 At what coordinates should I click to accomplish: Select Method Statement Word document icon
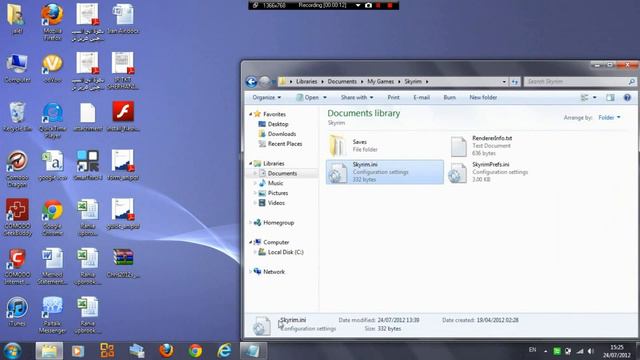[52, 266]
